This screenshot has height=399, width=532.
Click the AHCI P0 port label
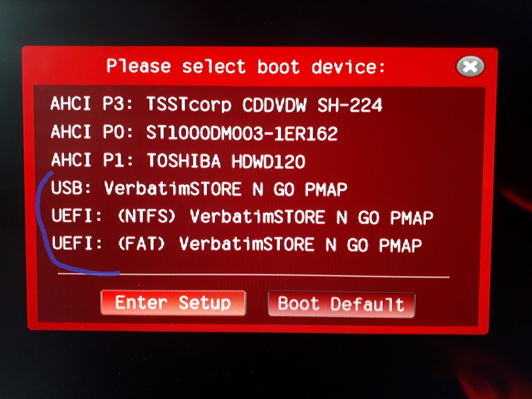[x=92, y=132]
